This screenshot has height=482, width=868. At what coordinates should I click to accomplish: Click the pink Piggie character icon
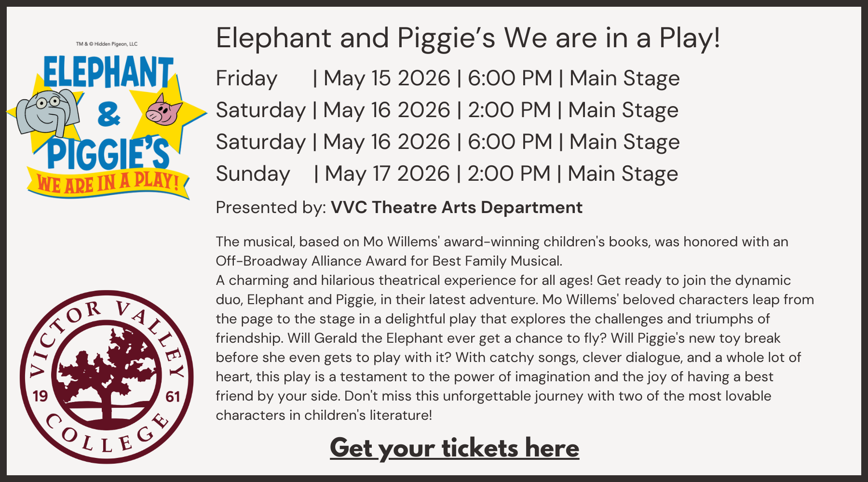pos(164,110)
